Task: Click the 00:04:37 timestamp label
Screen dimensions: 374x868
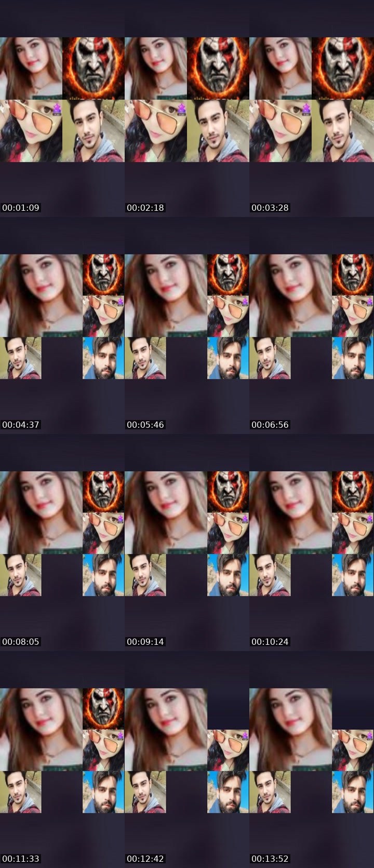Action: coord(21,425)
